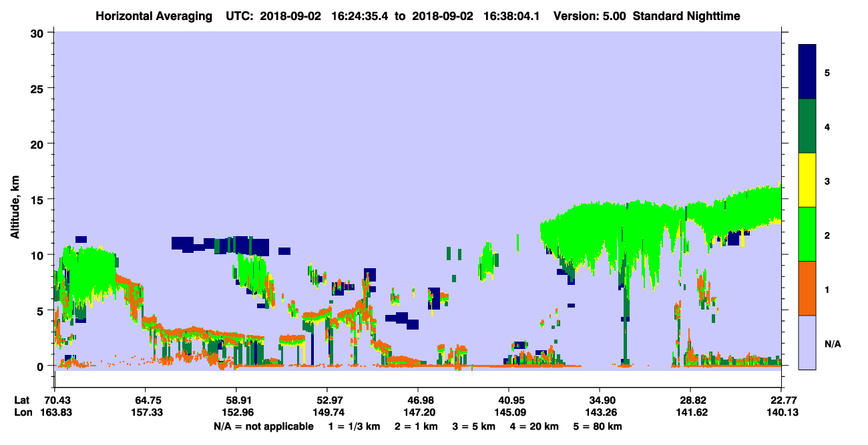
Task: Click the orange level 1 colorbar segment
Action: point(807,288)
